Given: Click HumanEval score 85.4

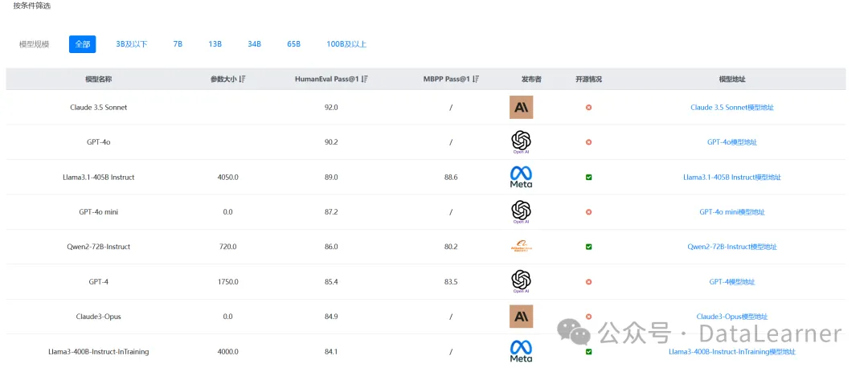Looking at the screenshot, I should [331, 282].
